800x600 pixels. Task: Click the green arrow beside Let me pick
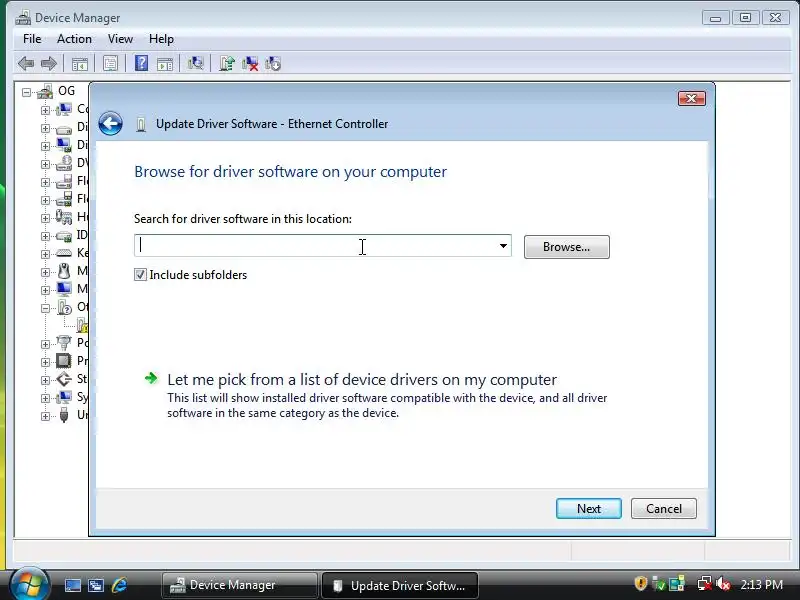click(x=151, y=378)
